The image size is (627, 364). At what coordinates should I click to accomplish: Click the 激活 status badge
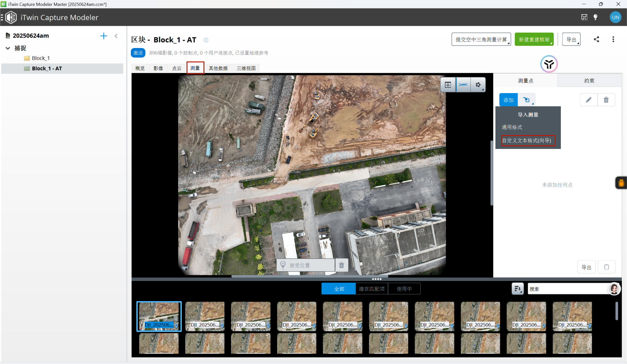pos(138,53)
